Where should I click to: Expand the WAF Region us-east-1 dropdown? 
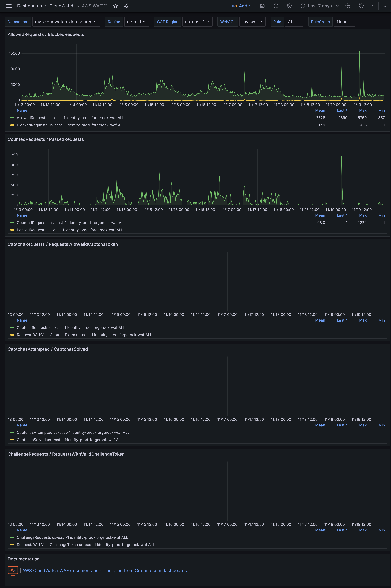[197, 22]
